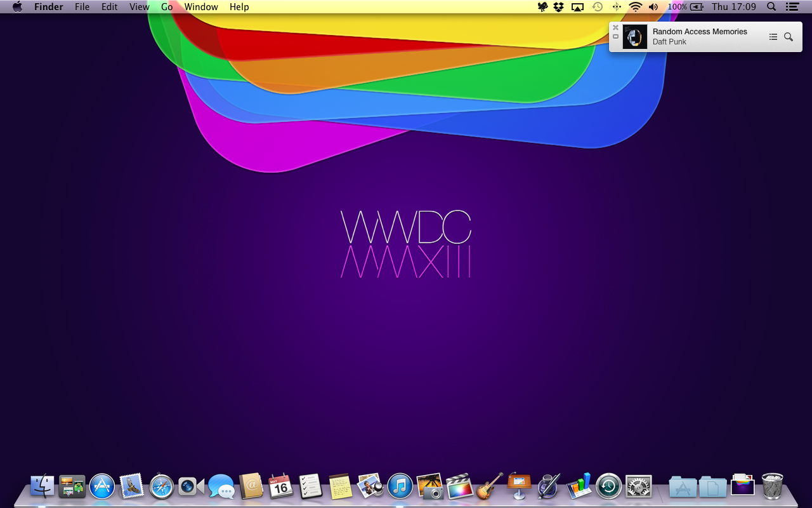Open Spotlight search in menu bar

pos(771,7)
